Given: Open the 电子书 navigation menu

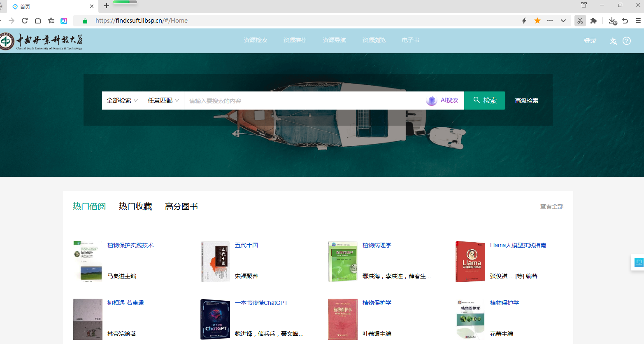Looking at the screenshot, I should [410, 40].
